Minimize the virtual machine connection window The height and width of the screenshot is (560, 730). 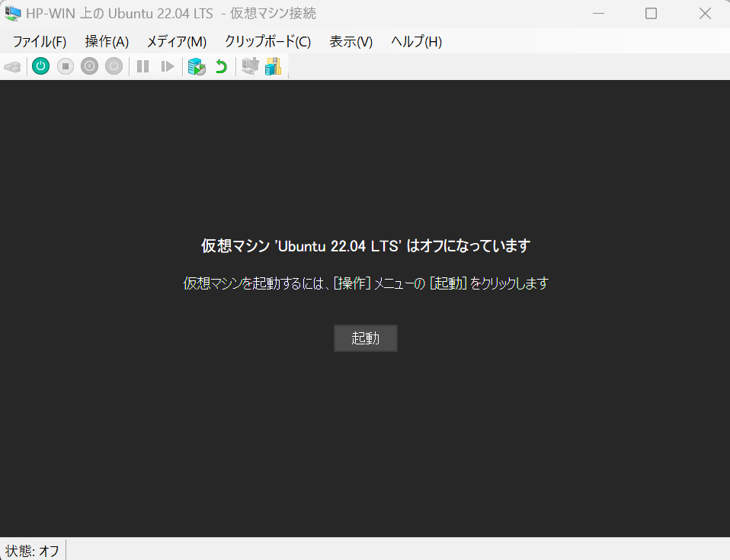click(x=598, y=14)
